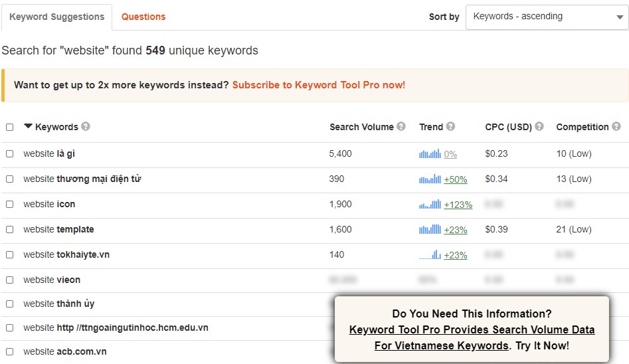
Task: Select checkbox for website vieon
Action: [x=9, y=280]
